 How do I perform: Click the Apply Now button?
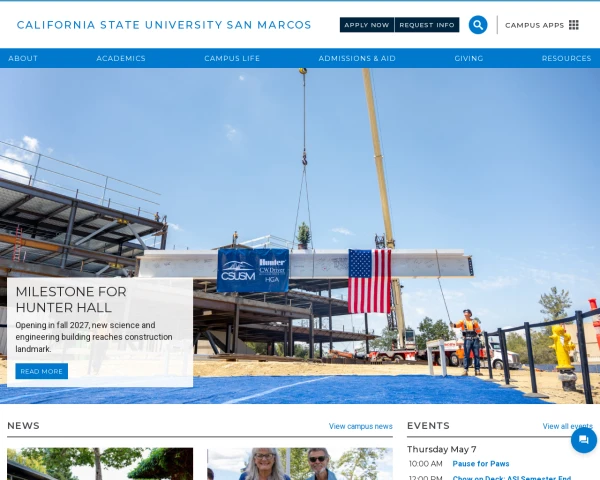pyautogui.click(x=367, y=25)
